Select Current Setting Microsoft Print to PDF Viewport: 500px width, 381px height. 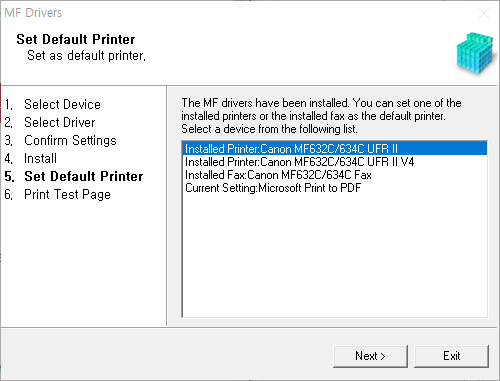tap(335, 188)
